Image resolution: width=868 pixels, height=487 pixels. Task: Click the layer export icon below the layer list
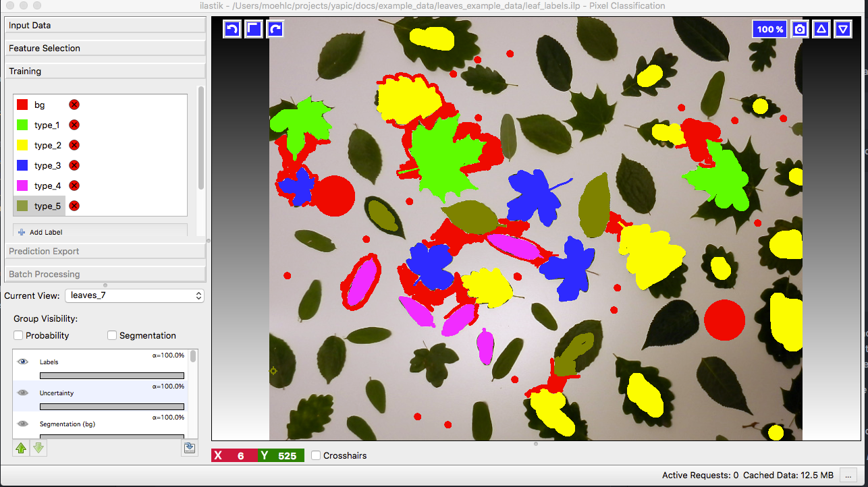189,447
